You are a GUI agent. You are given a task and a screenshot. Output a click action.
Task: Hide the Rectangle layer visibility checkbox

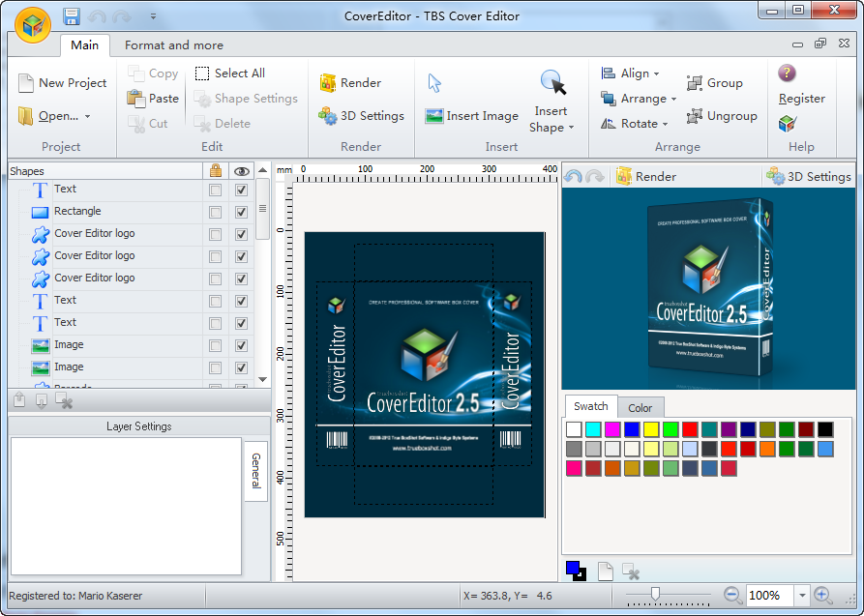point(241,212)
